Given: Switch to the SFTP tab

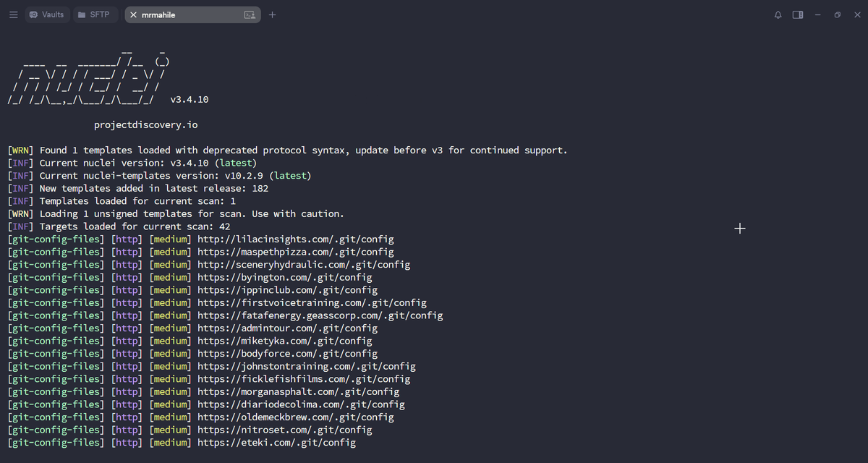Looking at the screenshot, I should click(94, 14).
